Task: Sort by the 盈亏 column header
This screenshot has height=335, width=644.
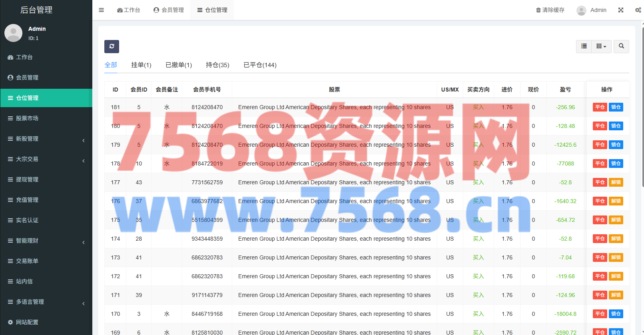Action: pos(565,90)
